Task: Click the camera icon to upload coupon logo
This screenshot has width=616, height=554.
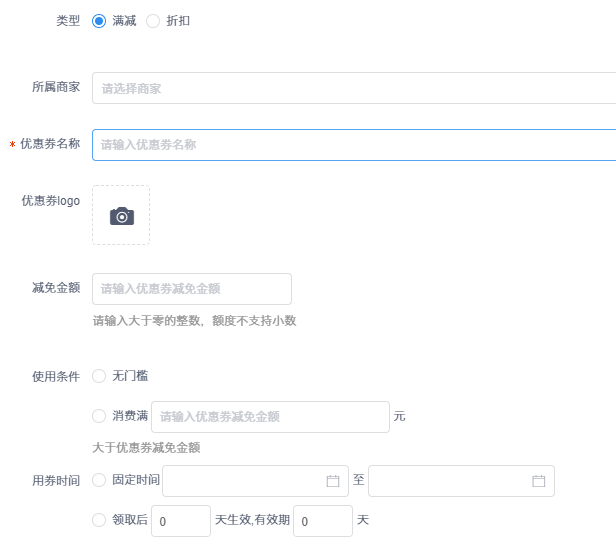Action: (x=121, y=215)
